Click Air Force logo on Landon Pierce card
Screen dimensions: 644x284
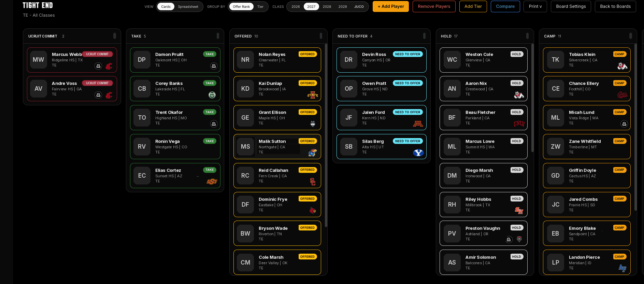622,268
